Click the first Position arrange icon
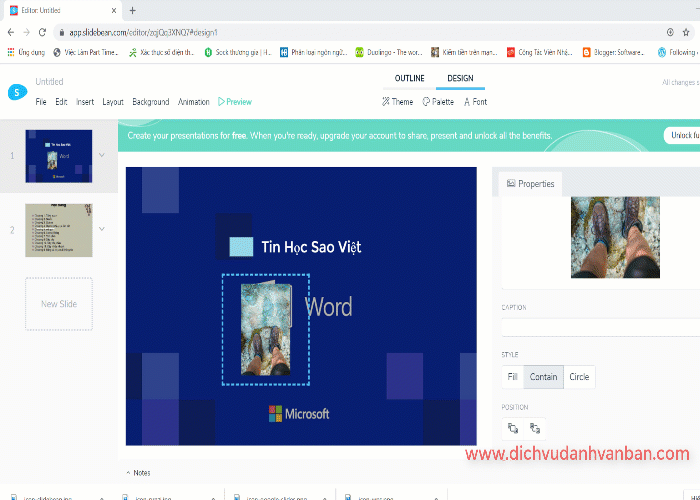 (x=512, y=429)
